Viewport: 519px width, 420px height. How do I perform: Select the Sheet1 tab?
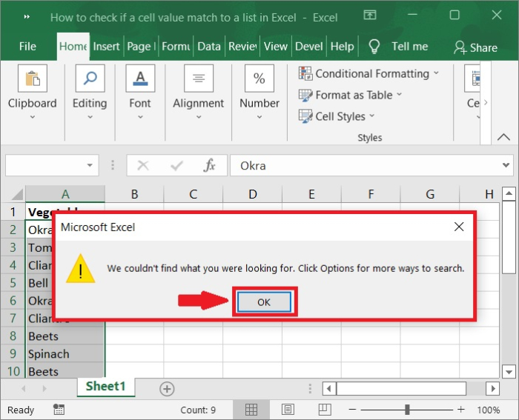[x=106, y=386]
